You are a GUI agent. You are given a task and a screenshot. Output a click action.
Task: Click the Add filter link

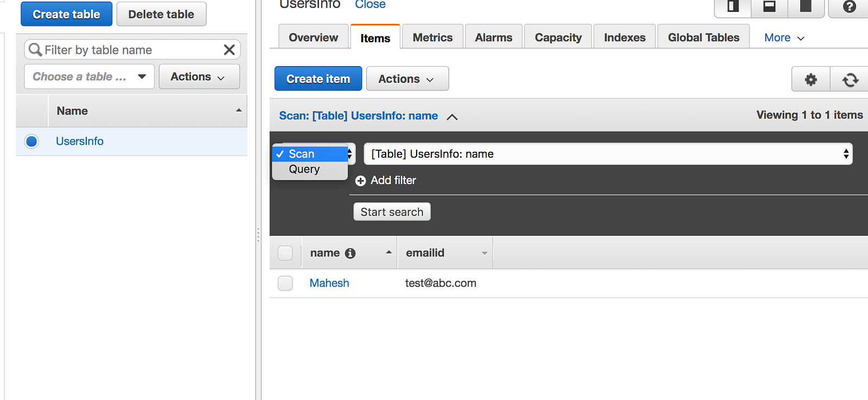pyautogui.click(x=393, y=180)
